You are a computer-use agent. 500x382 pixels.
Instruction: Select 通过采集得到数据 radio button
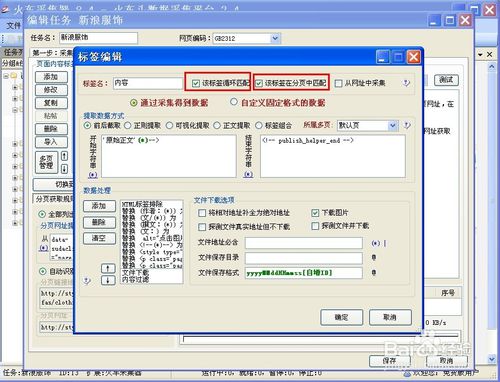tap(134, 103)
